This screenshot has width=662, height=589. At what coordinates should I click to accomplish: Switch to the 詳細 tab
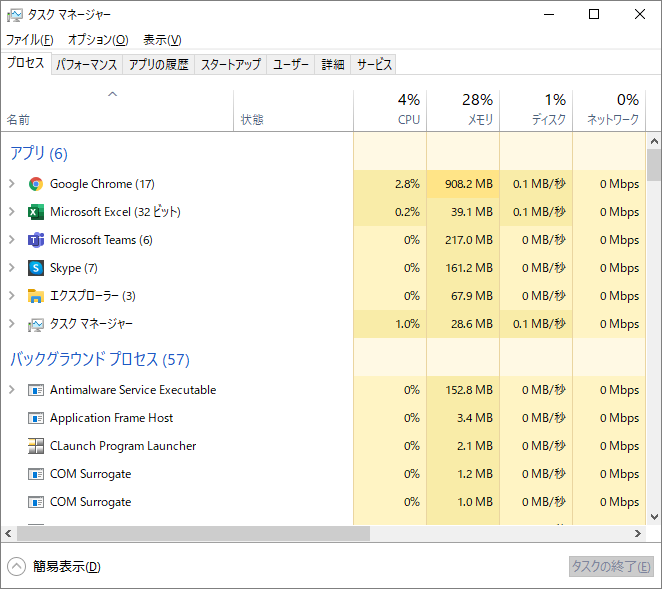[333, 65]
